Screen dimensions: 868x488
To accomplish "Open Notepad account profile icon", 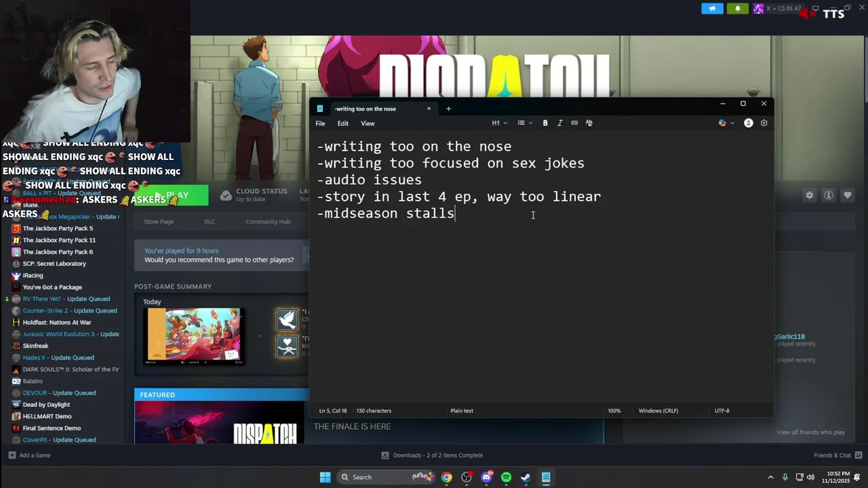I will point(749,123).
